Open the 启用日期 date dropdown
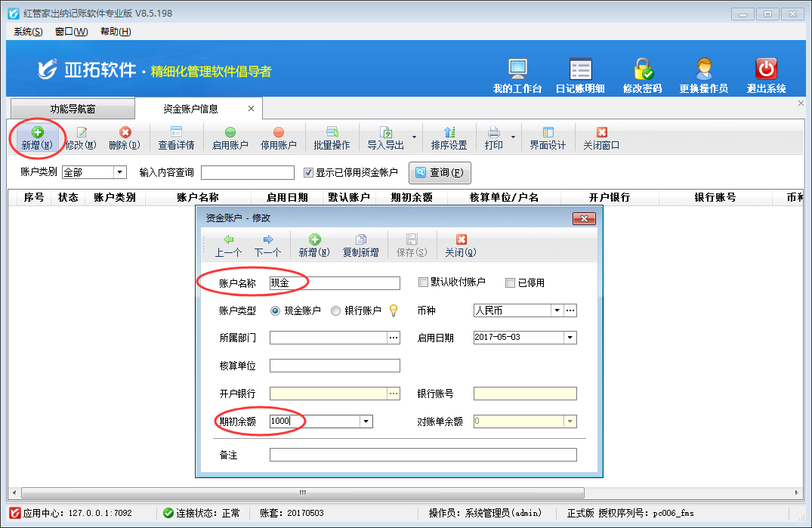The width and height of the screenshot is (812, 528). (570, 338)
